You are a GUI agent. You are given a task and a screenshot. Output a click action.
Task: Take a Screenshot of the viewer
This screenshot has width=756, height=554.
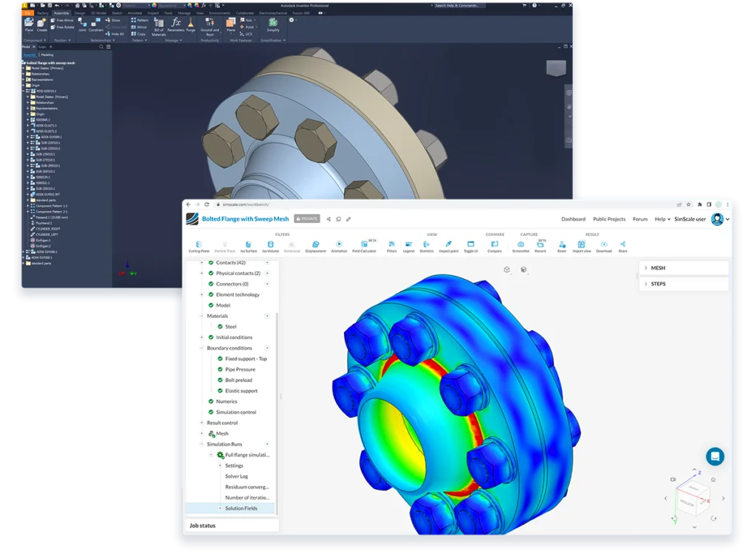click(x=520, y=245)
